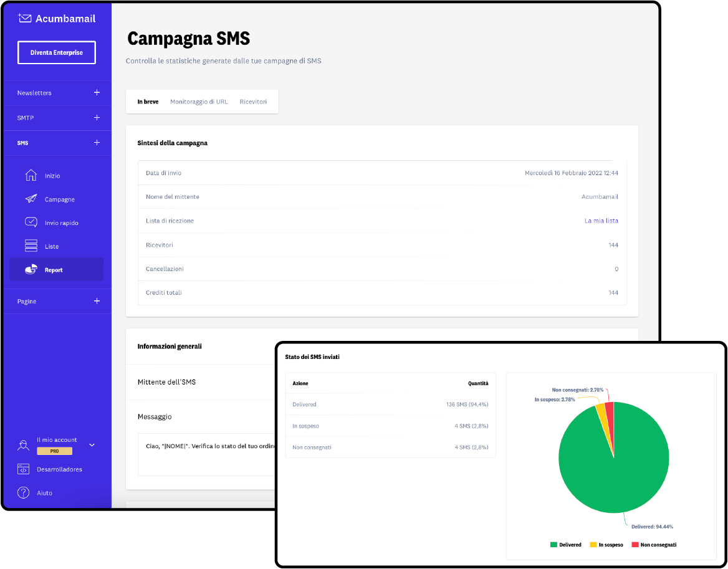Open the Liste stacked-list icon
728x569 pixels.
[x=31, y=246]
